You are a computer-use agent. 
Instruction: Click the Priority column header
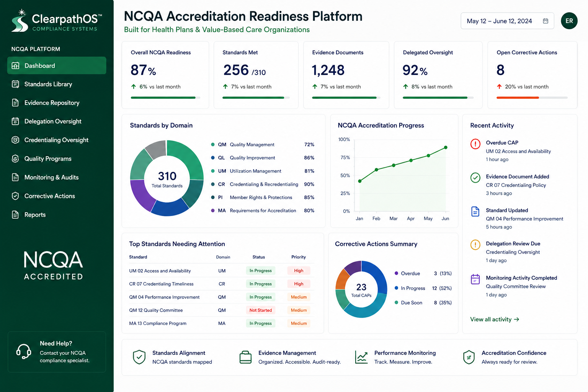click(x=299, y=257)
